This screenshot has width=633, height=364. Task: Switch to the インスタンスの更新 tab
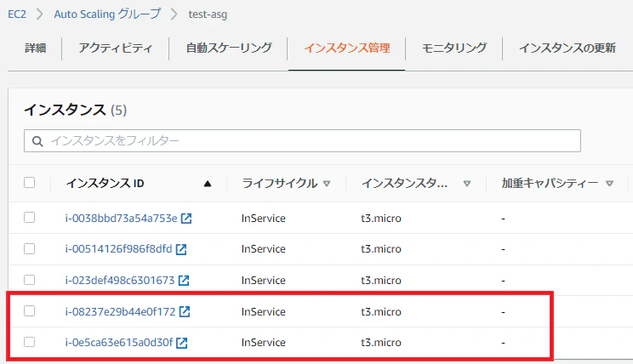pos(567,48)
